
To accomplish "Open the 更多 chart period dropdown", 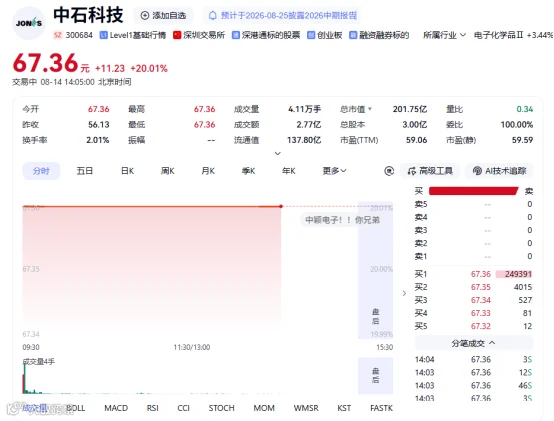I will [x=334, y=171].
